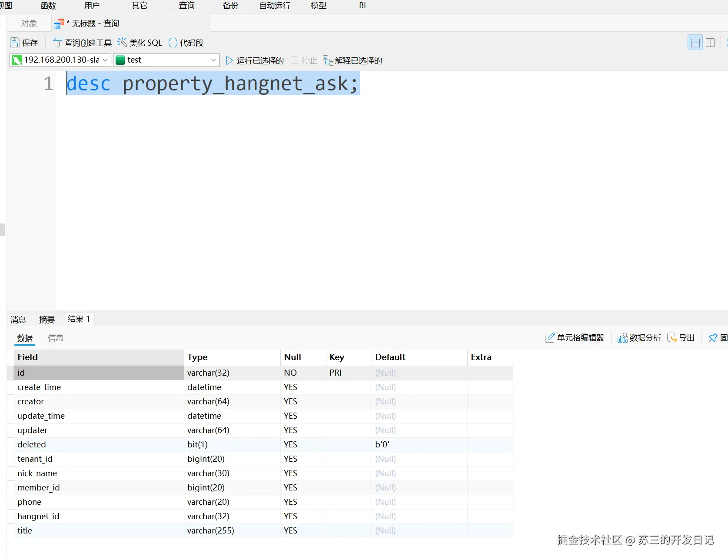Click the untitled query tab icon

59,24
